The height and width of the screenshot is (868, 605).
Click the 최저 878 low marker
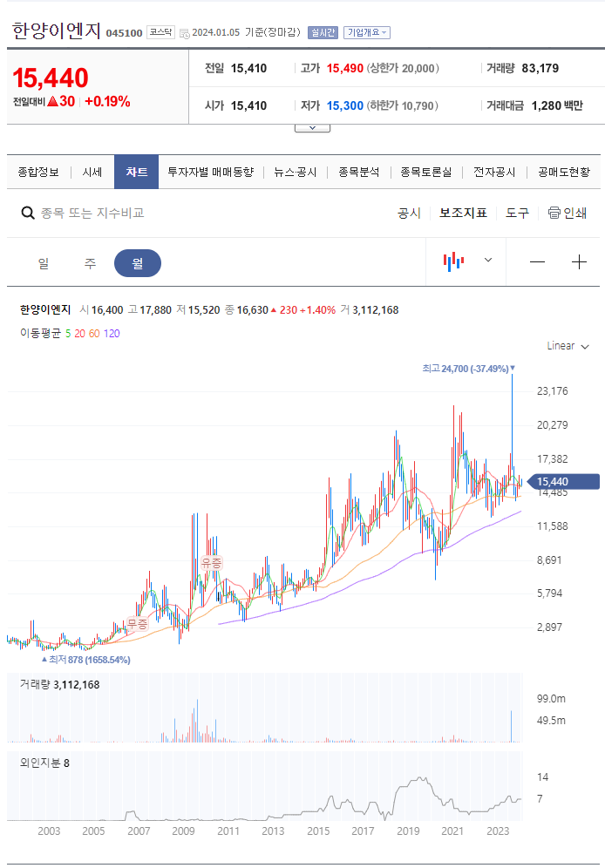click(86, 660)
